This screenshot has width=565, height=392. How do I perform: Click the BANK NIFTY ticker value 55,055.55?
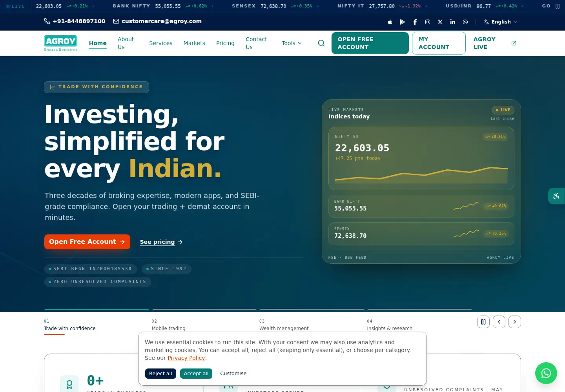168,6
